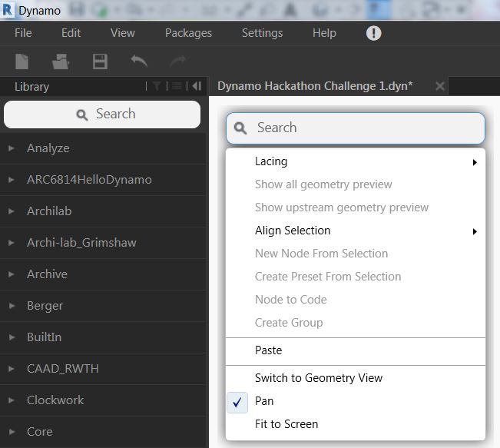Viewport: 500px width, 448px height.
Task: Expand the Berger library category
Action: 104,306
